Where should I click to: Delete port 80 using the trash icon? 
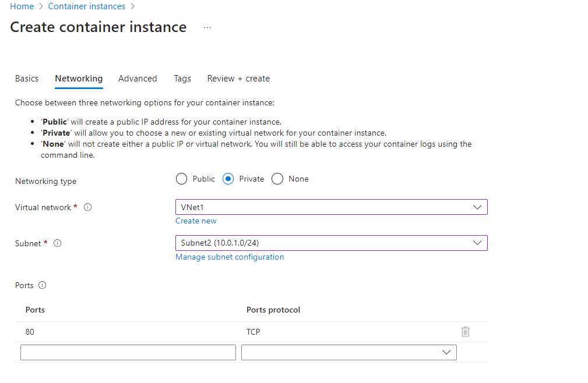(465, 331)
